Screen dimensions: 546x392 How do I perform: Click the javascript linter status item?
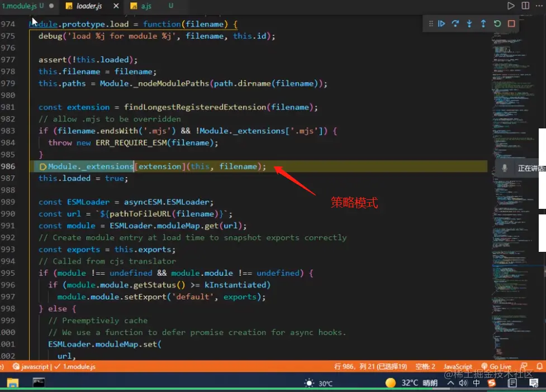(31, 367)
